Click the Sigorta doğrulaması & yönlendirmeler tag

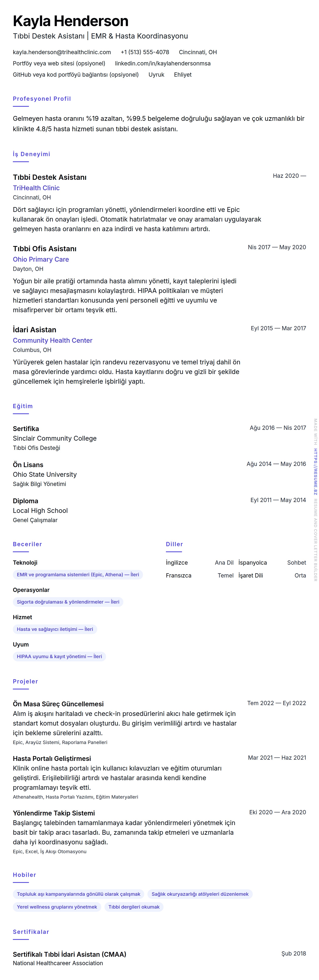(x=68, y=602)
